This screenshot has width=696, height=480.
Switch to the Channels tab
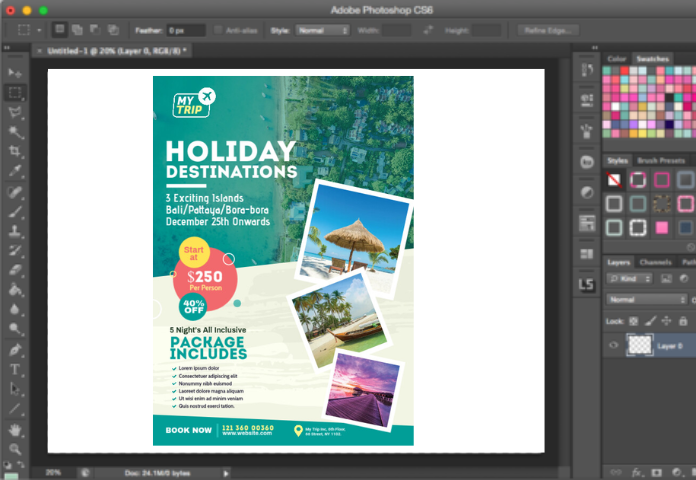pos(656,262)
